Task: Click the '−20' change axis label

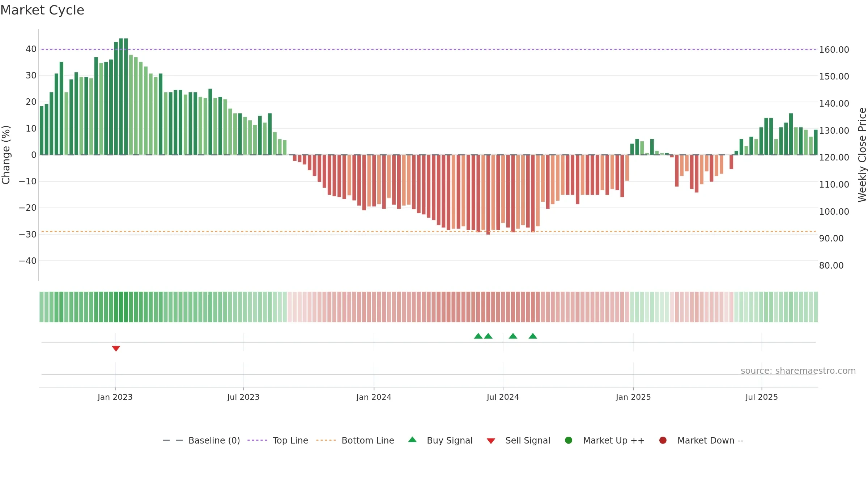Action: (28, 207)
